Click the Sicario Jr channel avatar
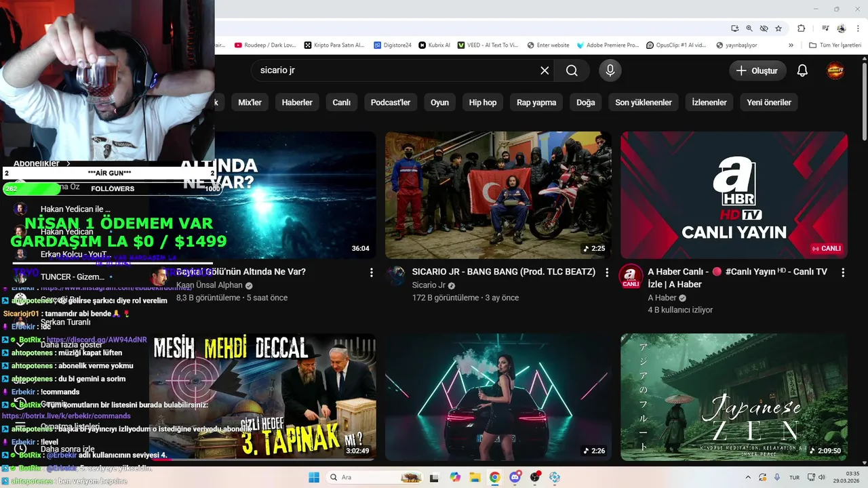Viewport: 868px width, 488px height. click(x=395, y=276)
